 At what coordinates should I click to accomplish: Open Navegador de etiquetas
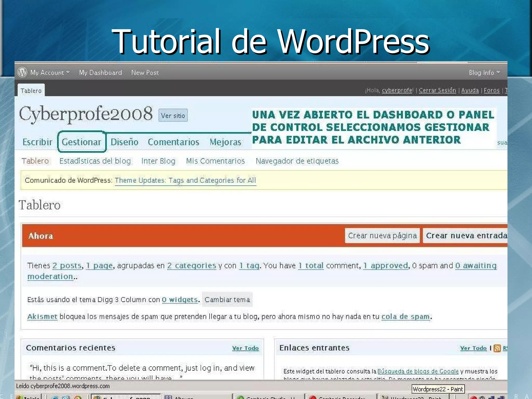tap(297, 161)
